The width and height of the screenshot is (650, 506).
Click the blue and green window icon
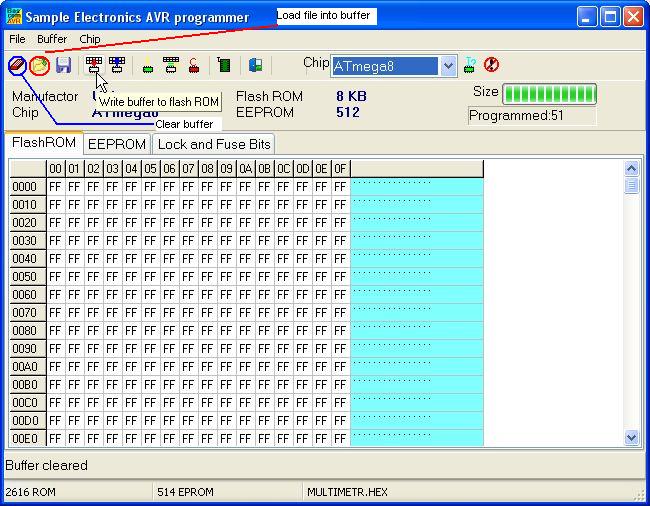255,65
